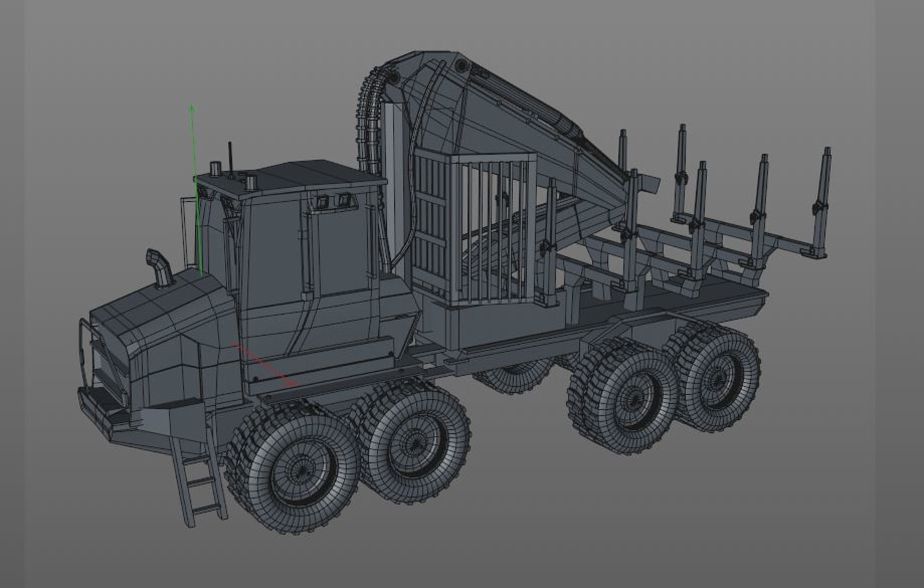924x588 pixels.
Task: Select the red X-axis gizmo line
Action: click(x=265, y=364)
